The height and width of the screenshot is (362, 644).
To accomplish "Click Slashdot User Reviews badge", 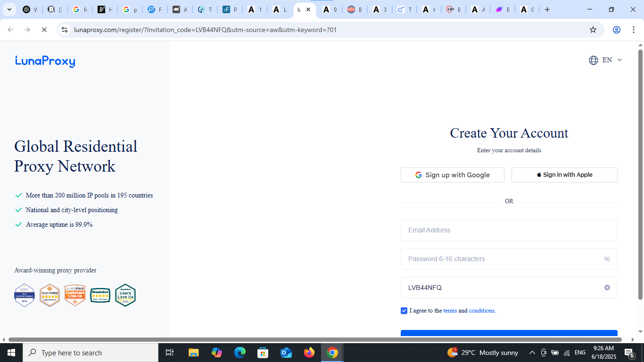I will [100, 296].
